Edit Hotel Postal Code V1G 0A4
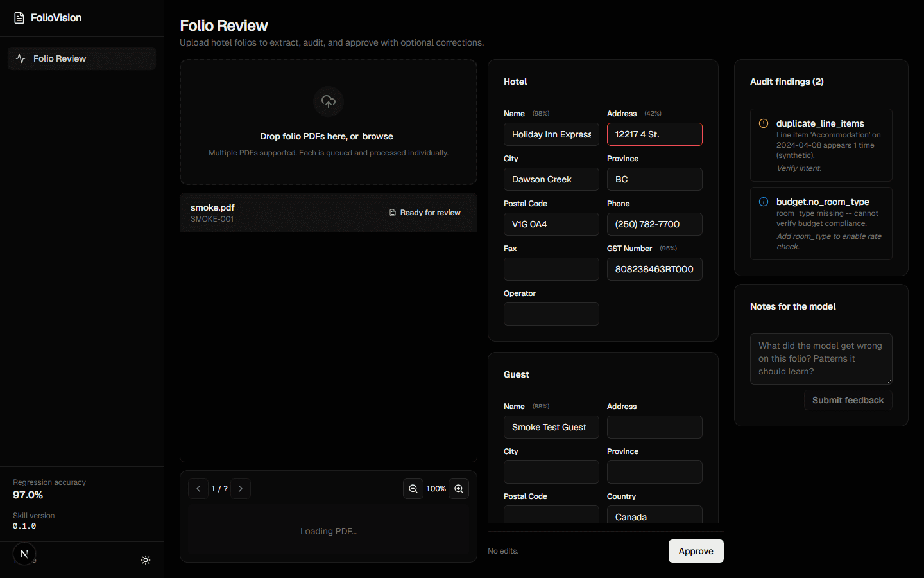924x578 pixels. pyautogui.click(x=551, y=224)
